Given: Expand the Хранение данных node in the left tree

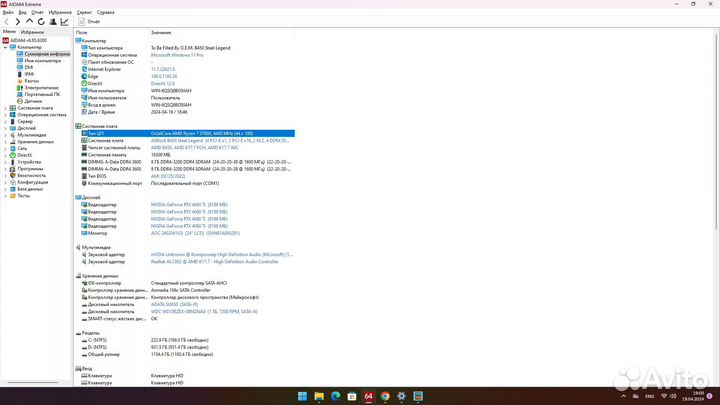Looking at the screenshot, I should tap(6, 142).
